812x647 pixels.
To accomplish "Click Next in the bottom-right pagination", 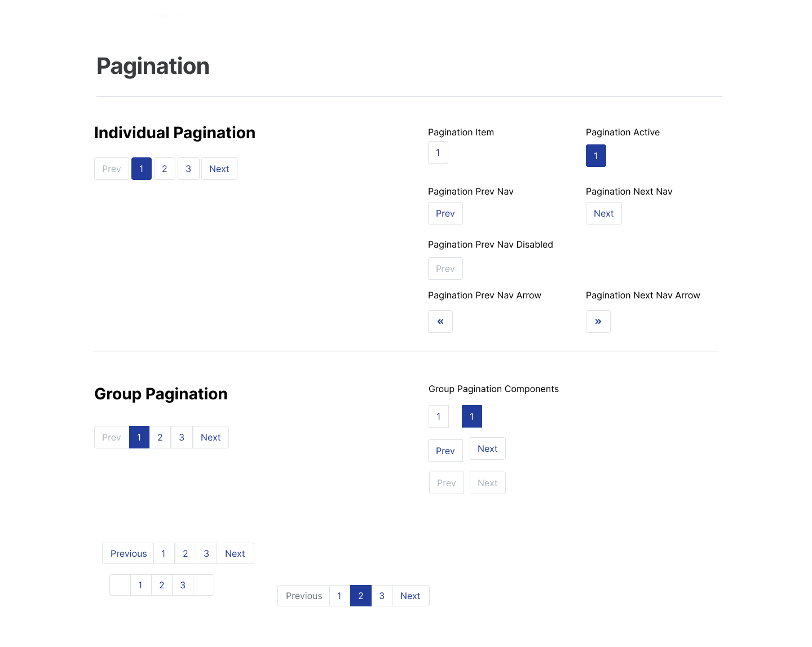I will (411, 596).
